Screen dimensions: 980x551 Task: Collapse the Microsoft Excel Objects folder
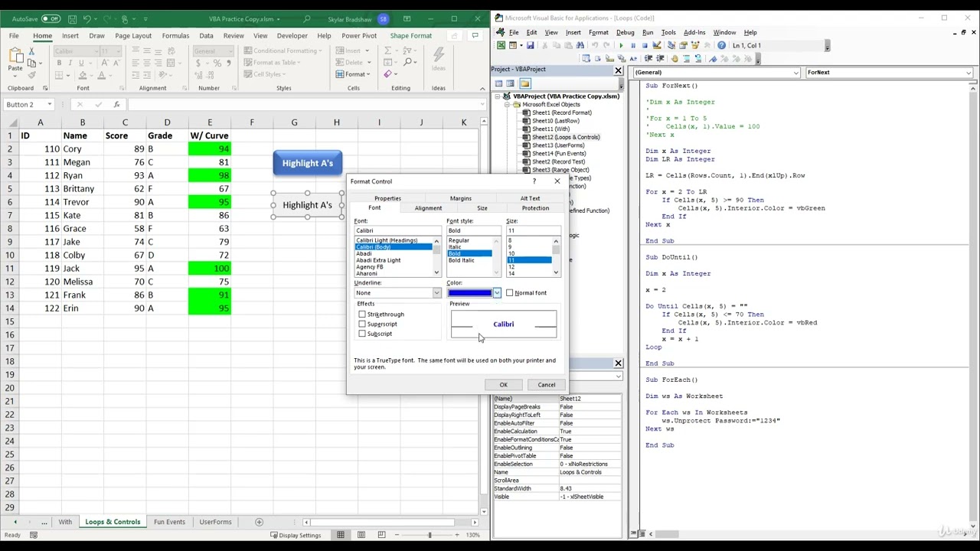click(x=506, y=105)
